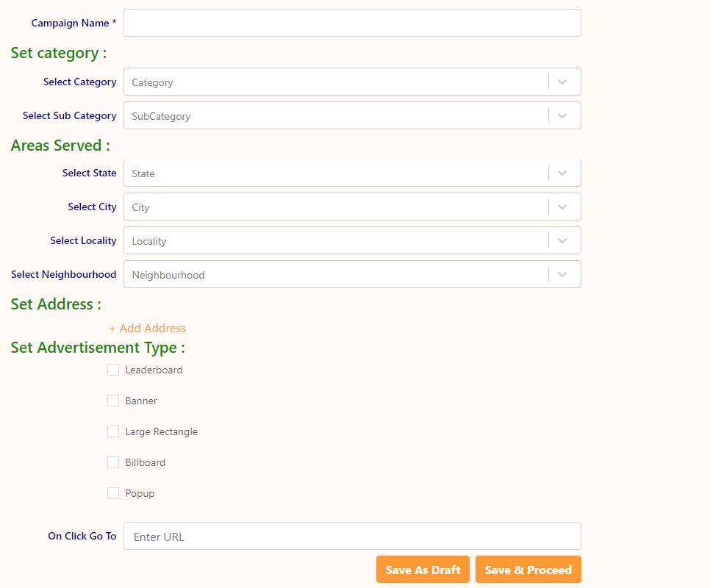Click inside the Neighbourhood select field
The width and height of the screenshot is (710, 588).
pyautogui.click(x=335, y=275)
